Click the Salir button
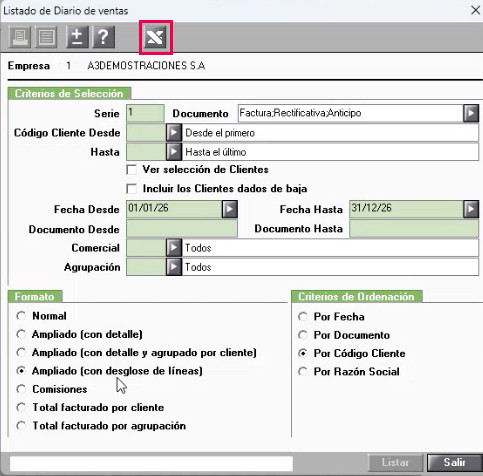 point(454,462)
